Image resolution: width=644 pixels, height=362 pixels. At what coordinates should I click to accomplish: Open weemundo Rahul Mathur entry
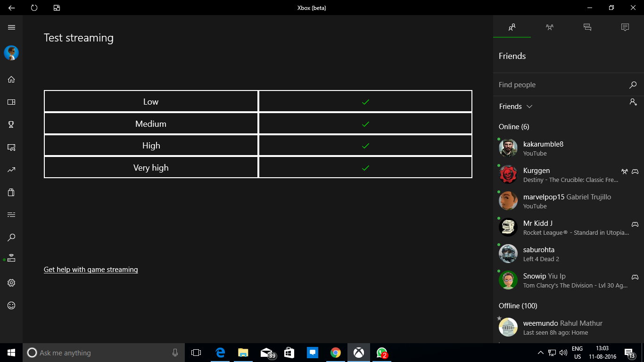tap(569, 327)
